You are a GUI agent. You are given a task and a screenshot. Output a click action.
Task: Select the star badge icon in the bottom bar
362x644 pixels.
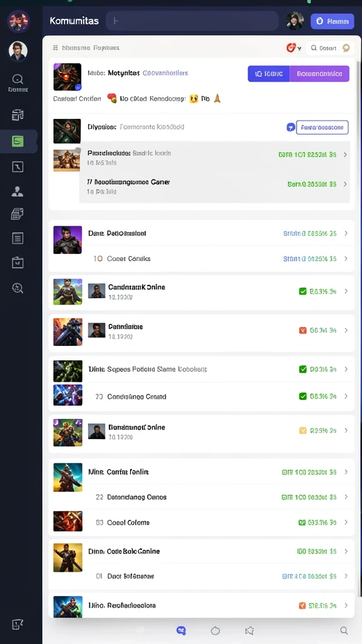pos(249,630)
